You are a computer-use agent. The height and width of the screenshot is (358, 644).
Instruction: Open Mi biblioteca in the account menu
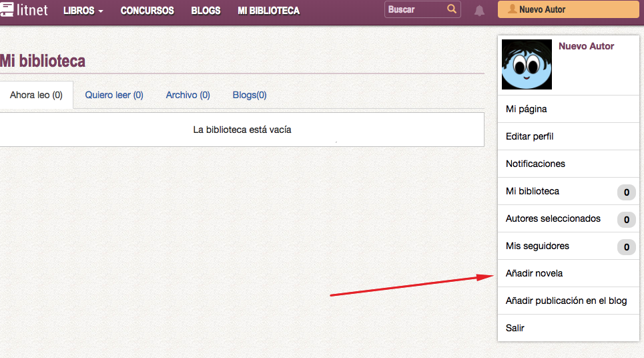point(569,191)
